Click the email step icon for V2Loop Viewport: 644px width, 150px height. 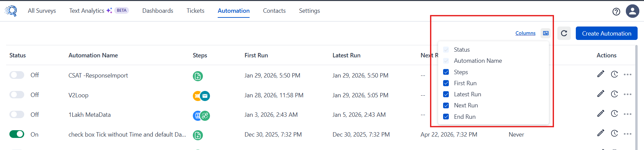pyautogui.click(x=205, y=96)
